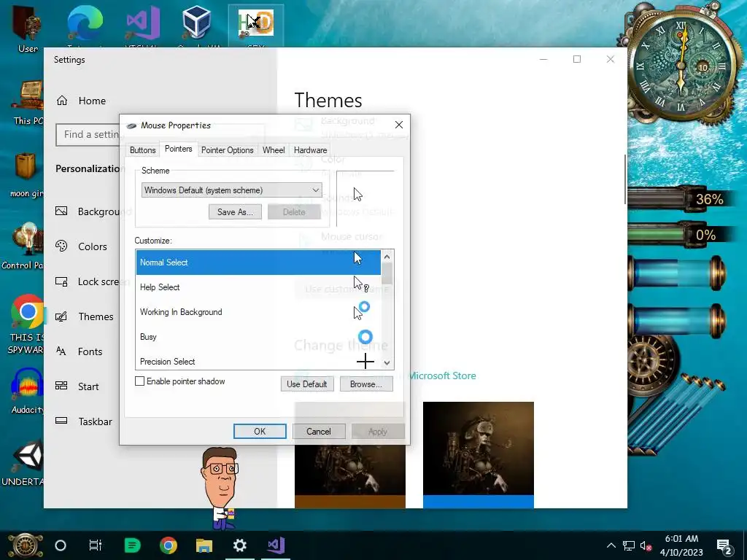Select Normal Select pointer row
This screenshot has height=560, width=747.
(258, 262)
